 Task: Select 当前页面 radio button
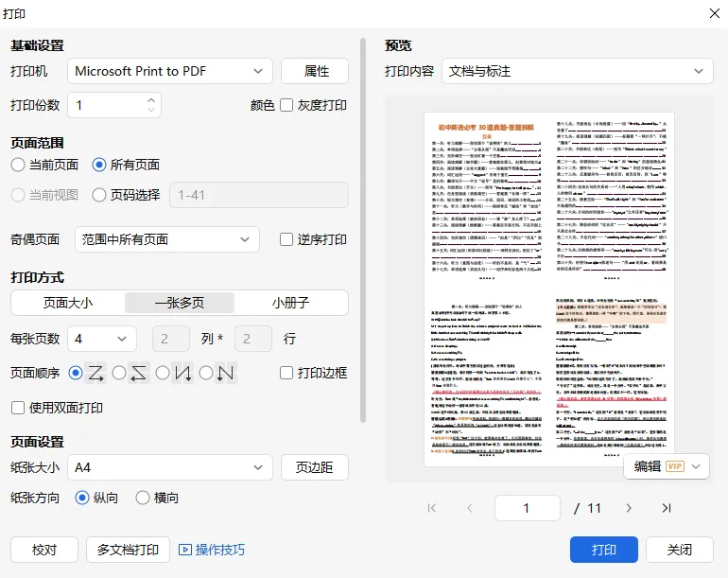click(18, 165)
